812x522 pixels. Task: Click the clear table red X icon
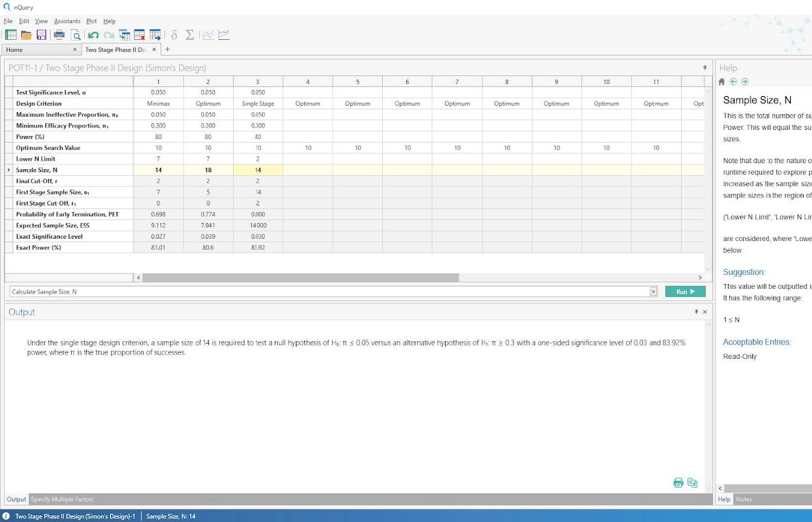(139, 35)
